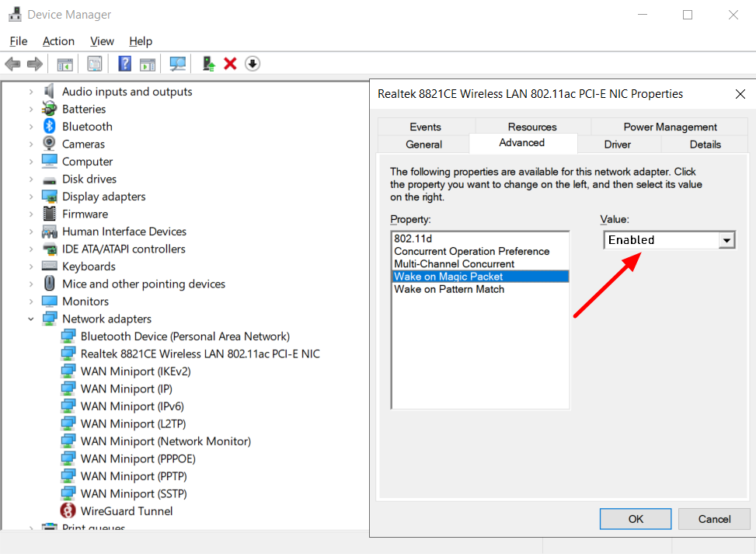Open the Value dropdown showing Enabled
Screen dimensions: 756x554
coord(726,240)
